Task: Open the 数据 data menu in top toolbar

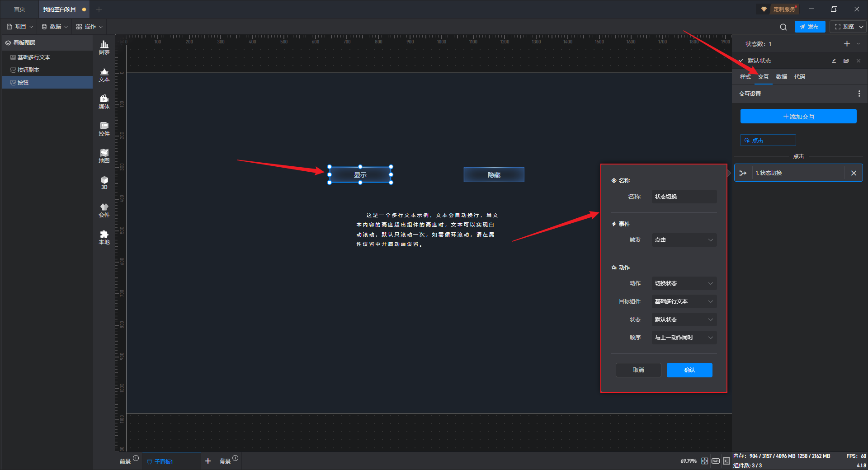Action: (x=55, y=27)
